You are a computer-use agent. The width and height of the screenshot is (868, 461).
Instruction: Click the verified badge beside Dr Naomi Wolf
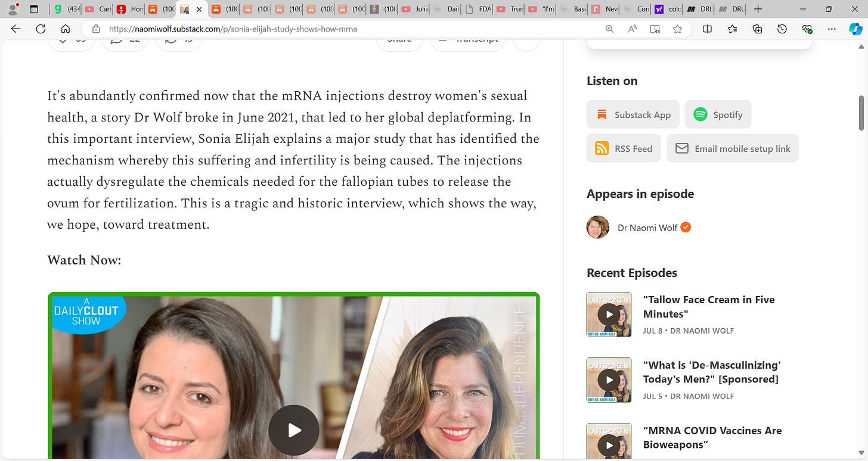(686, 227)
